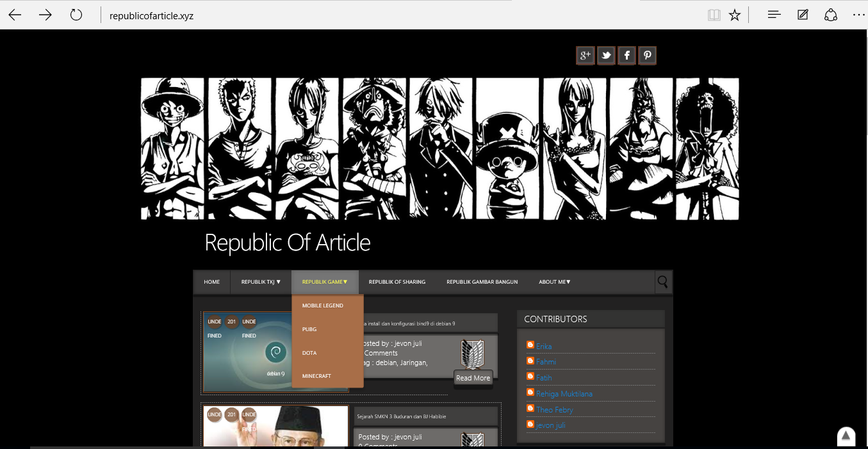Open the BJ Habibie post thumbnail
This screenshot has height=449, width=868.
pyautogui.click(x=275, y=426)
